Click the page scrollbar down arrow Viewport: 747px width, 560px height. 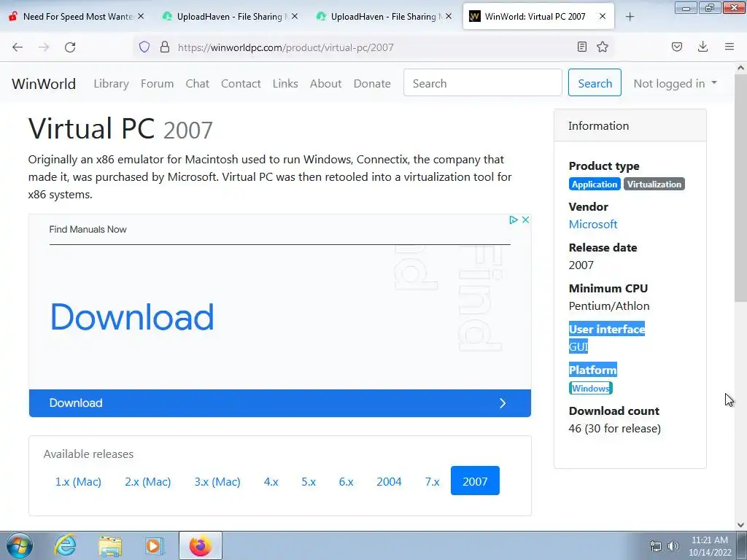tap(741, 525)
